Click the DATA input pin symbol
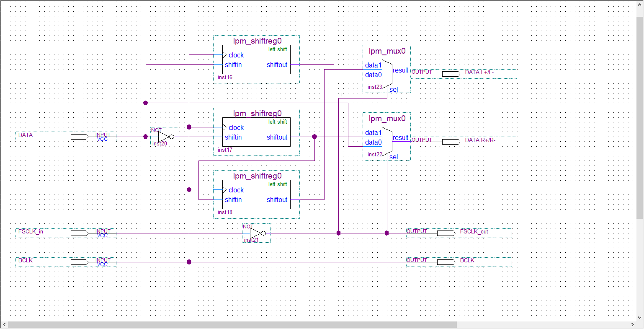This screenshot has width=644, height=329. [80, 137]
